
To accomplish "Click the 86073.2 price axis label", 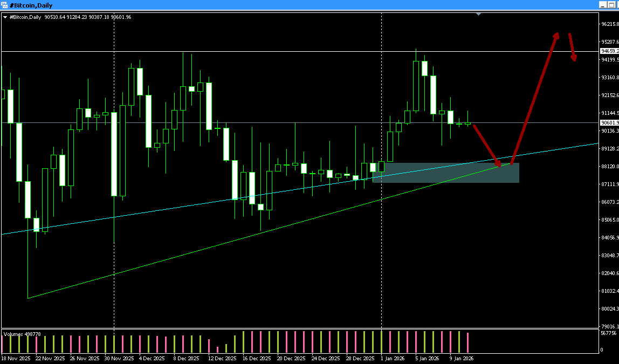I will coord(609,202).
